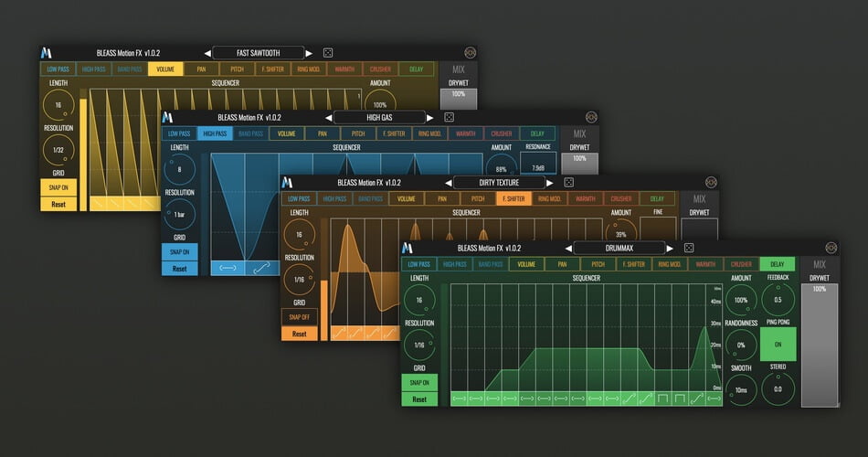Click the dice icon next to HIGH GAS
This screenshot has height=457, width=868.
(x=449, y=117)
